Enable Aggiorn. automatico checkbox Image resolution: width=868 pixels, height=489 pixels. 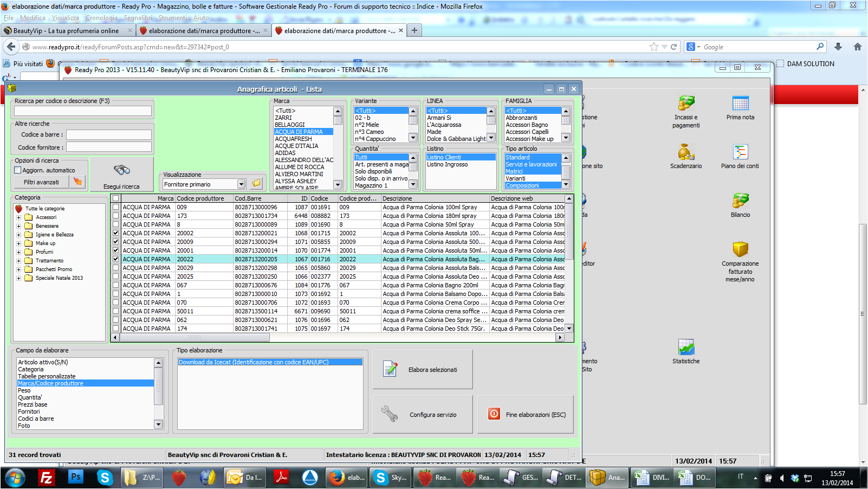tap(18, 170)
